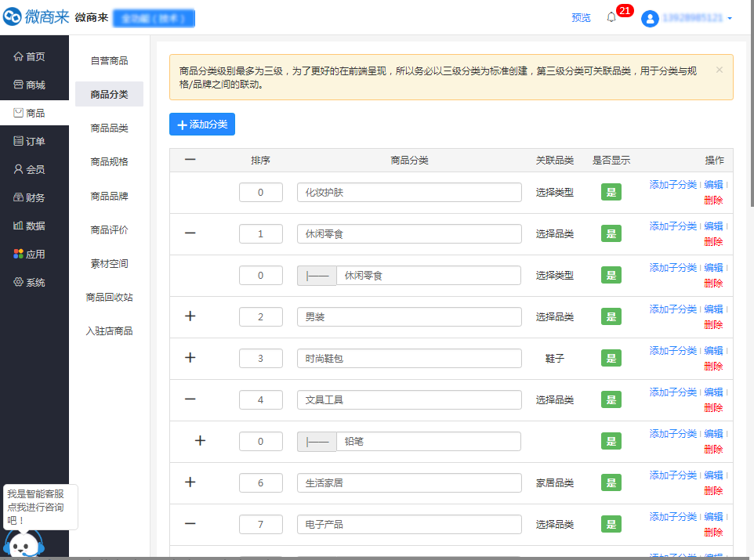Image resolution: width=754 pixels, height=560 pixels.
Task: Click the 微商来 logo icon
Action: [13, 17]
